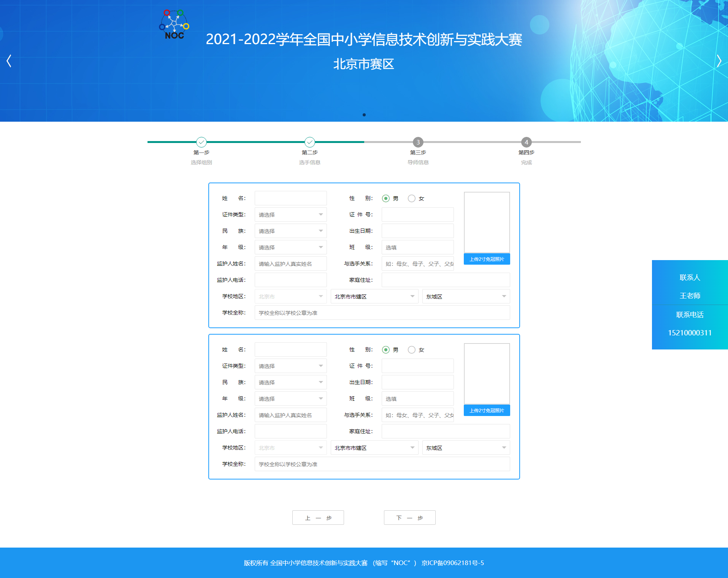Select 女 gender in first contestant form
728x578 pixels.
point(411,198)
